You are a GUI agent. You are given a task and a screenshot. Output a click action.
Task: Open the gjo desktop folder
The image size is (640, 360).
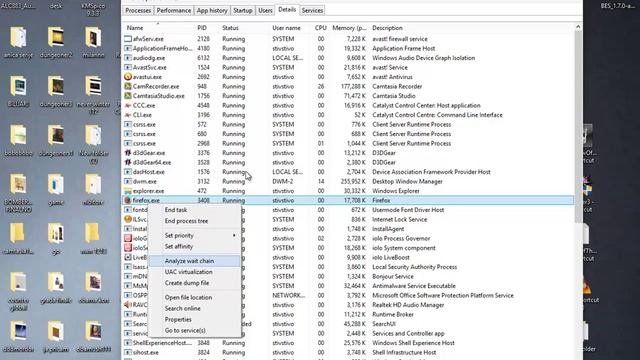click(x=56, y=239)
